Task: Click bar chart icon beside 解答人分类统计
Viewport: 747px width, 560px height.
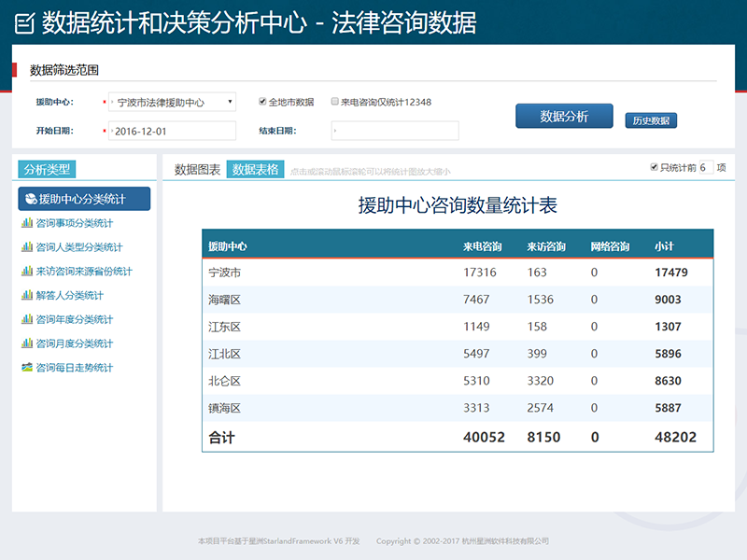Action: (27, 295)
